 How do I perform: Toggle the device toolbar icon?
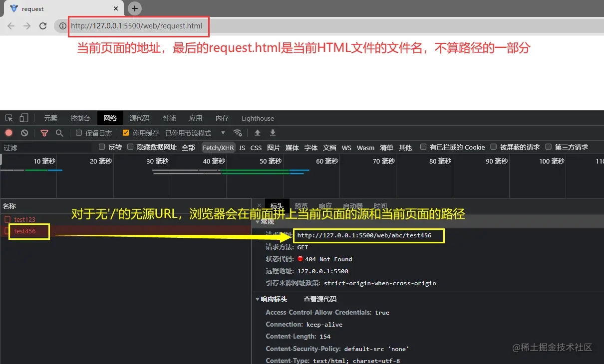(24, 118)
